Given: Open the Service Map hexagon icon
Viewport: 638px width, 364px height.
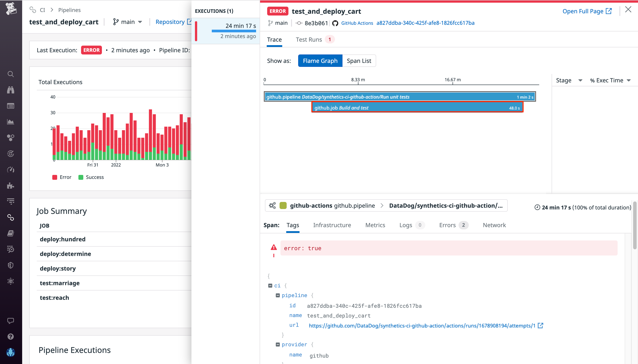Looking at the screenshot, I should [10, 137].
